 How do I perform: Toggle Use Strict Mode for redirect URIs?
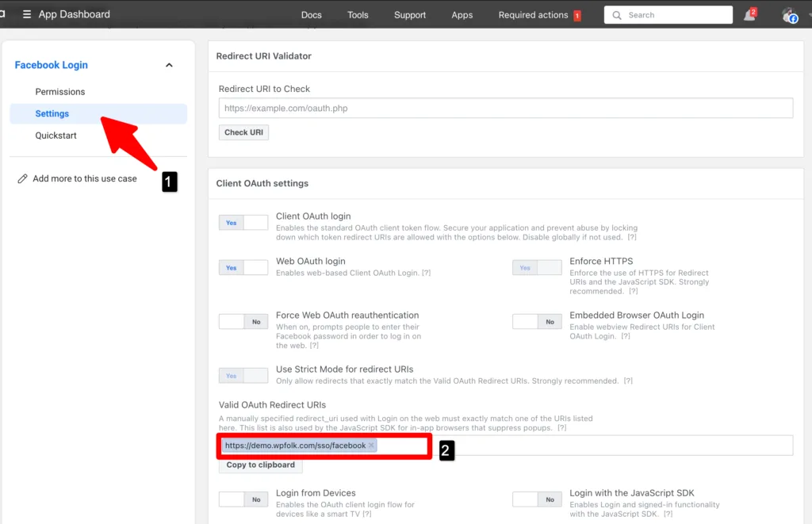(x=243, y=376)
